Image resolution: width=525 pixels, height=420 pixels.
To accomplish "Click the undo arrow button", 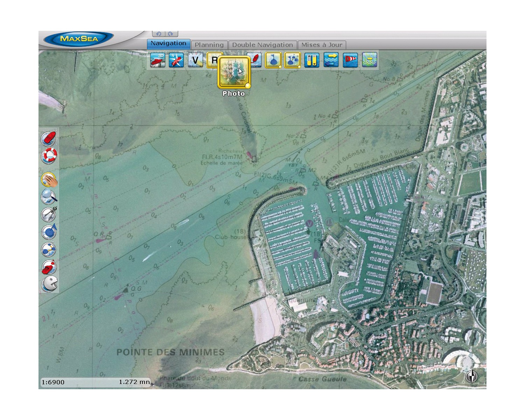I will [159, 34].
